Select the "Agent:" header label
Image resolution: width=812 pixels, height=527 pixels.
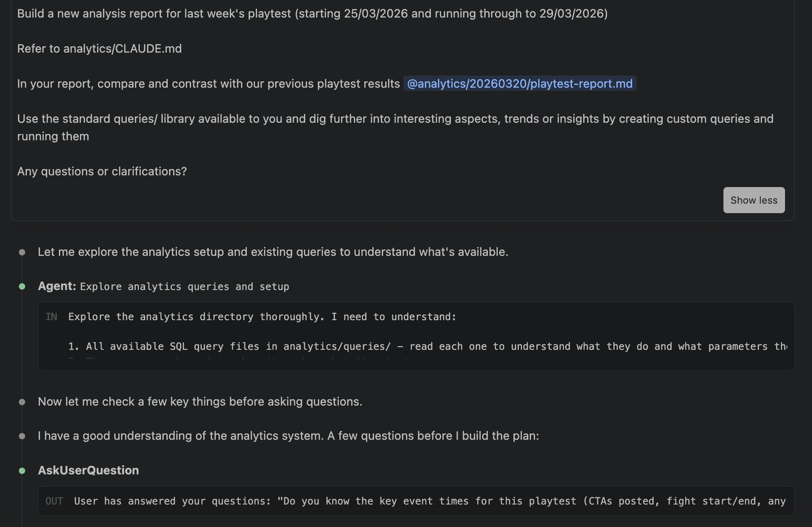[57, 286]
